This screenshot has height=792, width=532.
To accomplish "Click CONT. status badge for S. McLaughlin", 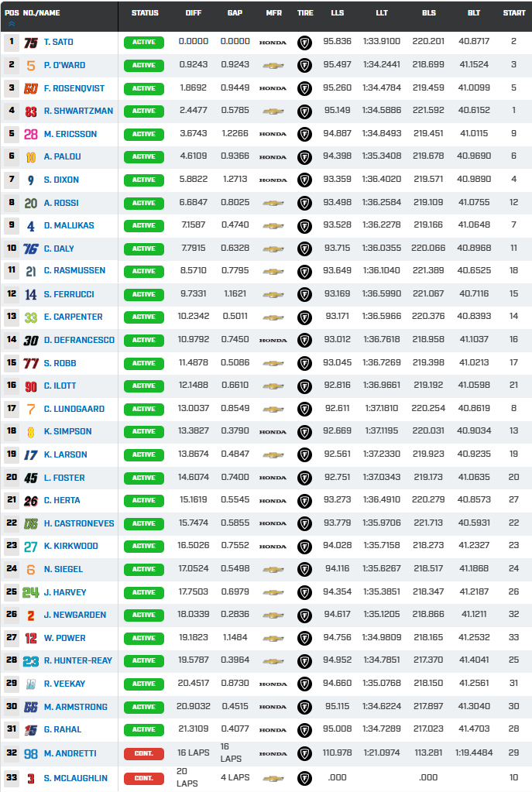I will pyautogui.click(x=144, y=778).
